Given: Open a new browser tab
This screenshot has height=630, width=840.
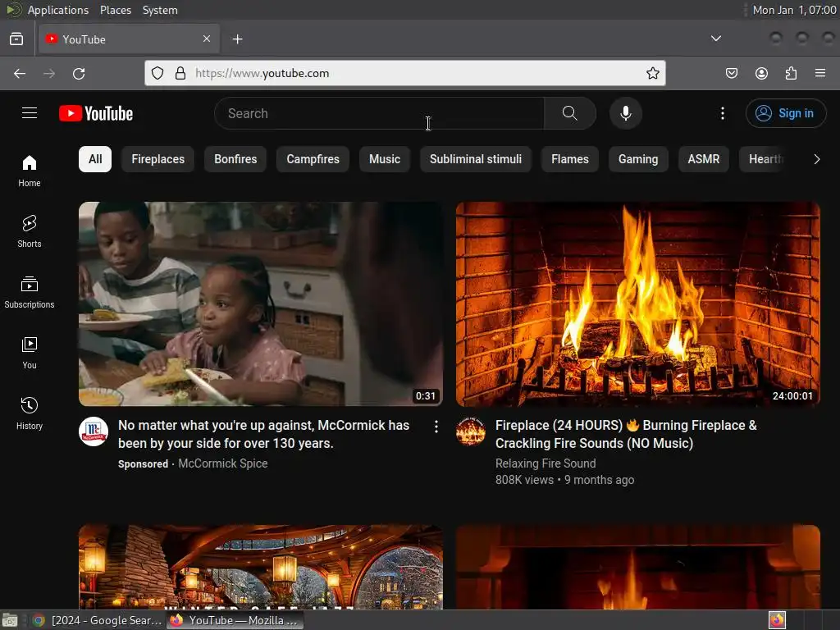Looking at the screenshot, I should 237,39.
